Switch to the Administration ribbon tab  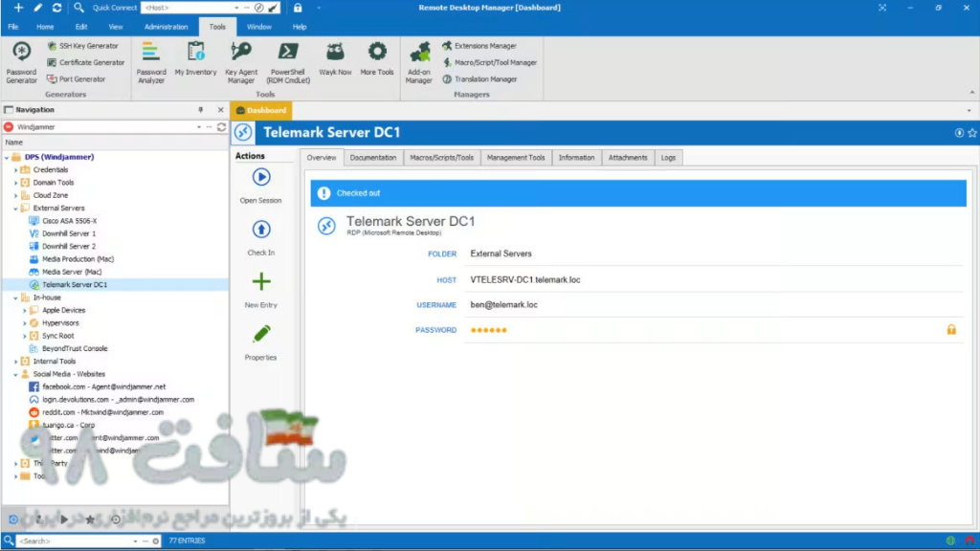click(x=166, y=27)
